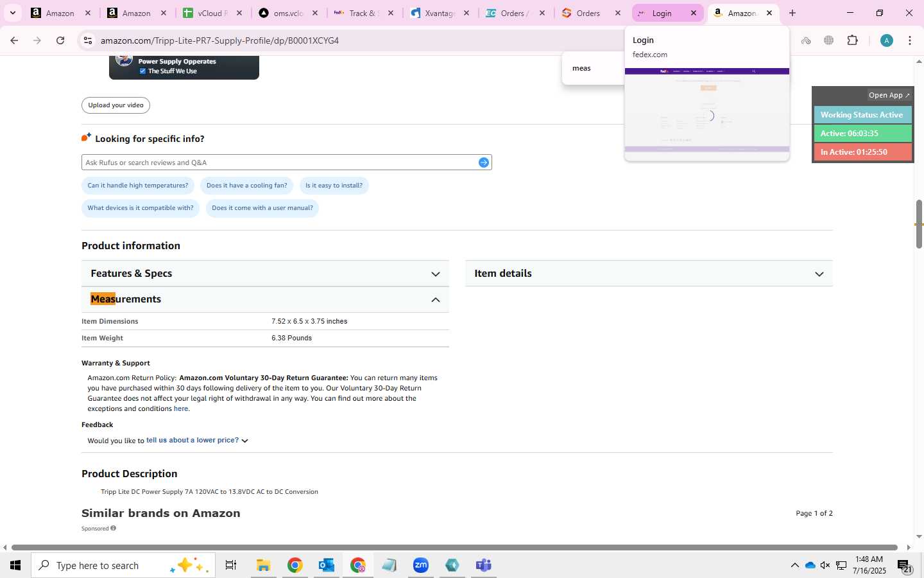Screen dimensions: 924x578
Task: Open the Chrome extensions puzzle icon
Action: 852,40
